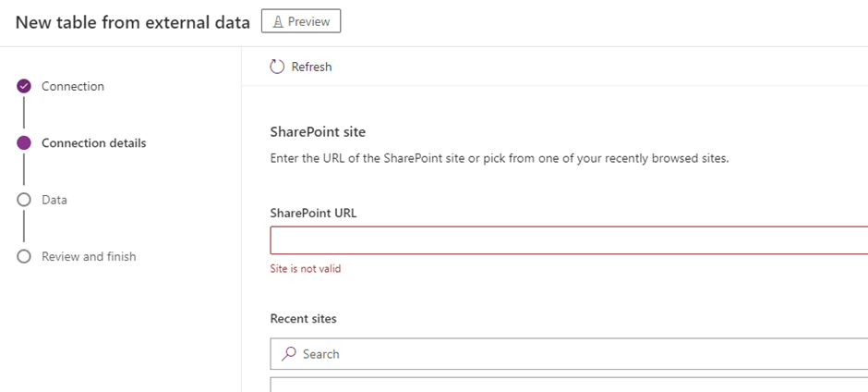Click the 'New table from external data' title
The height and width of the screenshot is (392, 868).
tap(133, 22)
